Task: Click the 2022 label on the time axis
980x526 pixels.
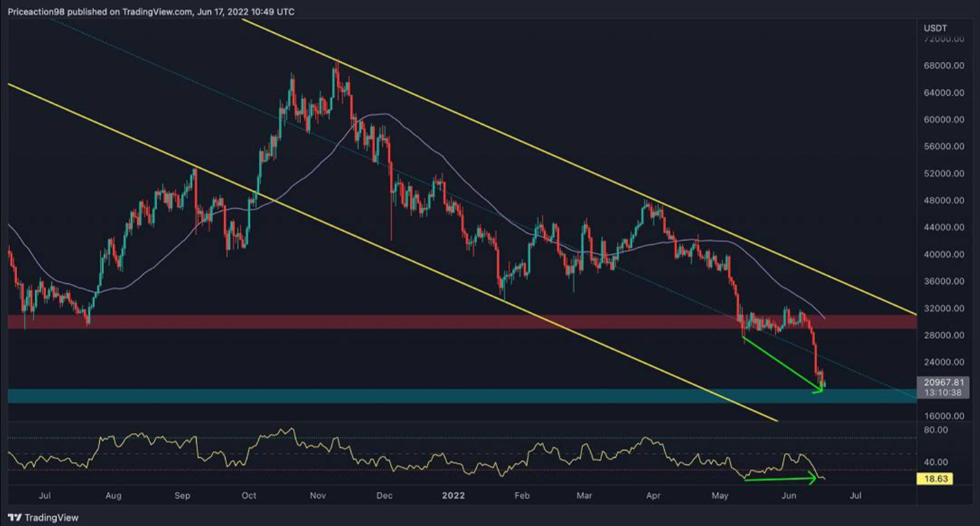Action: coord(453,496)
